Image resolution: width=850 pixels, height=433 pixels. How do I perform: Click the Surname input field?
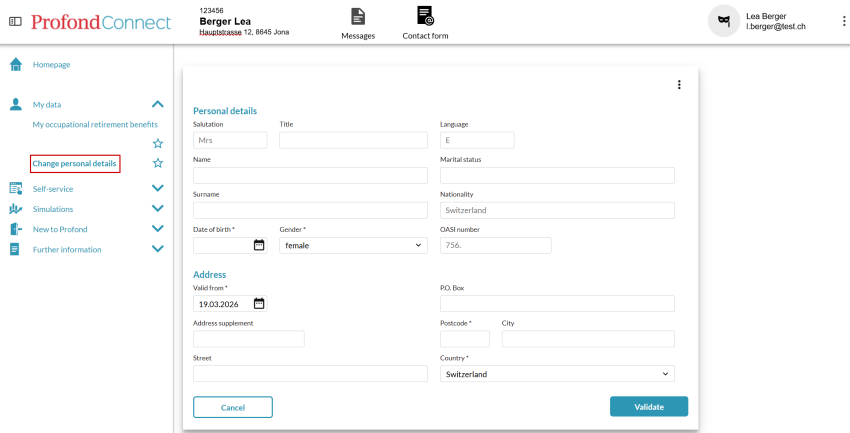pyautogui.click(x=310, y=210)
